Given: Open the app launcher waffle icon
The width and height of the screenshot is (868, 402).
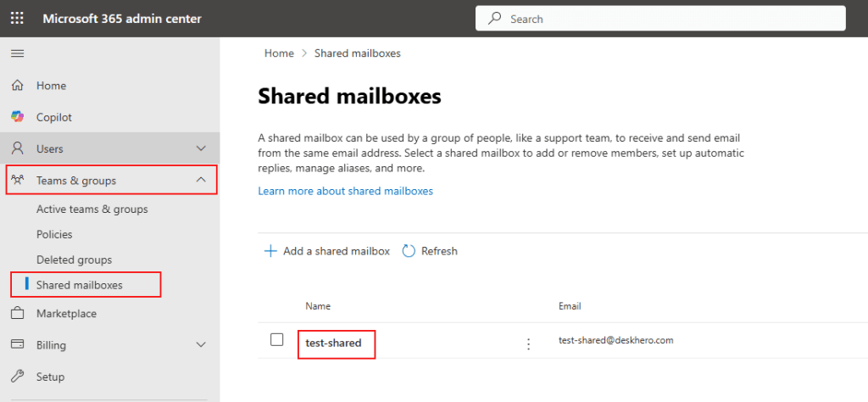Looking at the screenshot, I should 17,19.
